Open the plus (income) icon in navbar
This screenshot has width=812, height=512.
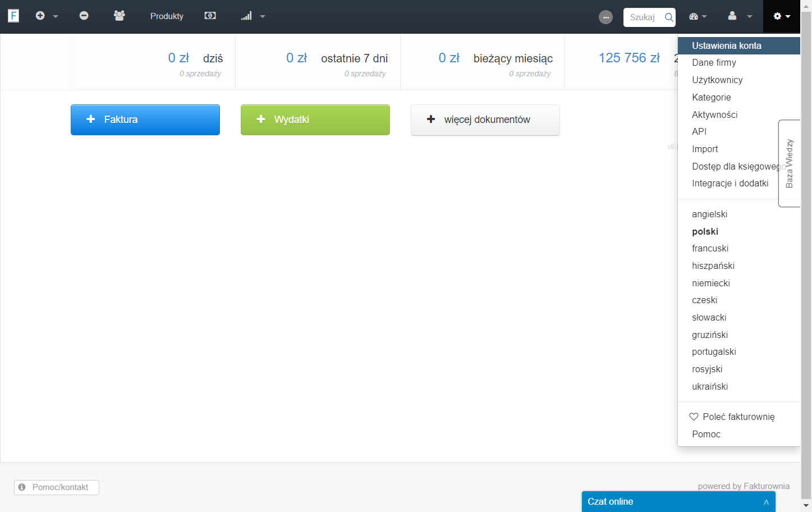pyautogui.click(x=40, y=16)
